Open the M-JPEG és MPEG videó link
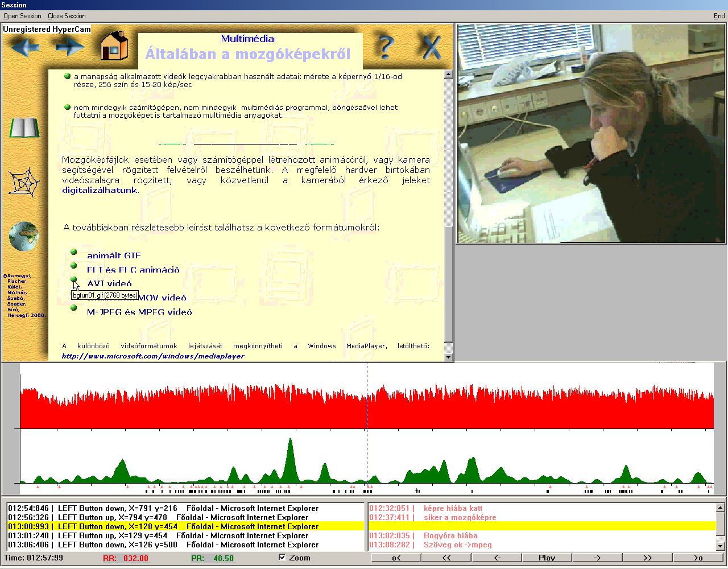 [x=139, y=312]
